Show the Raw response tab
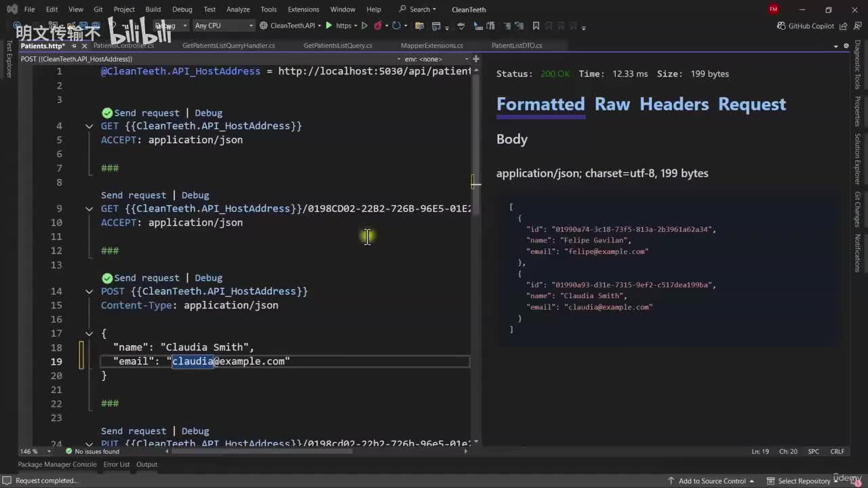The image size is (868, 488). click(612, 104)
